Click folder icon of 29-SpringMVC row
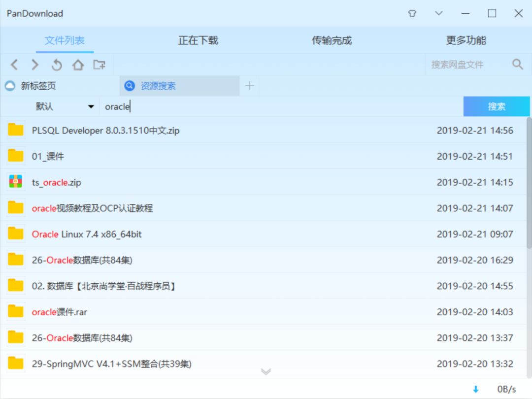 [16, 363]
